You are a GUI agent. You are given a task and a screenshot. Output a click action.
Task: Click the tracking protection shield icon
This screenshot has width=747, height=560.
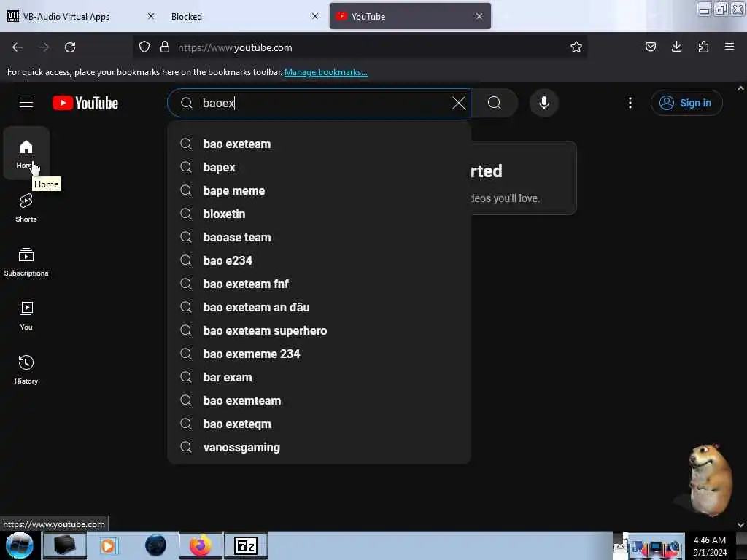pos(144,47)
